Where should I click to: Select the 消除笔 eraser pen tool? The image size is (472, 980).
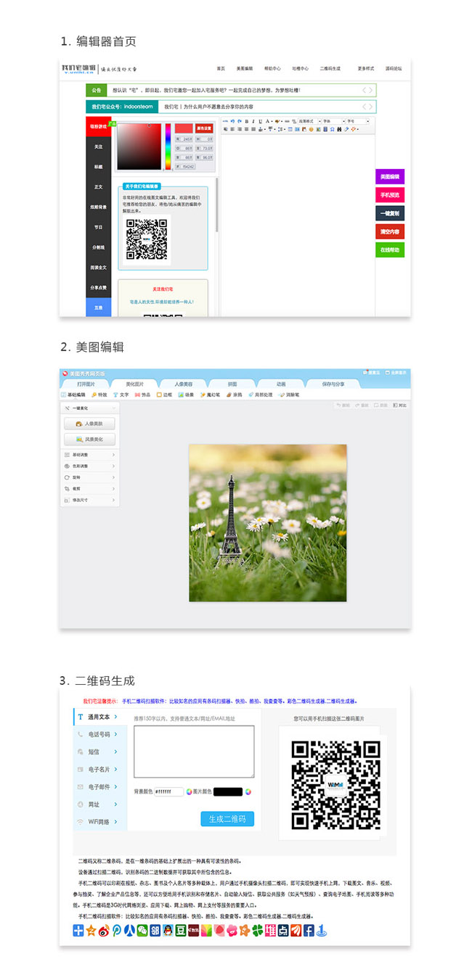coord(290,395)
